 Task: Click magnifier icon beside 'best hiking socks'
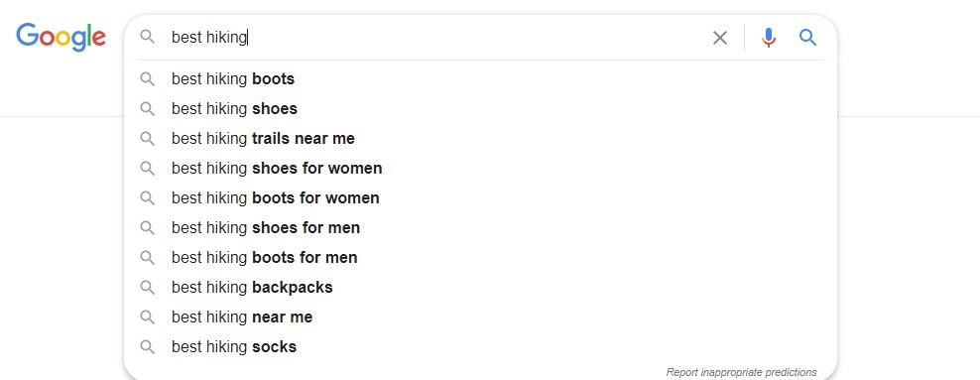tap(148, 347)
